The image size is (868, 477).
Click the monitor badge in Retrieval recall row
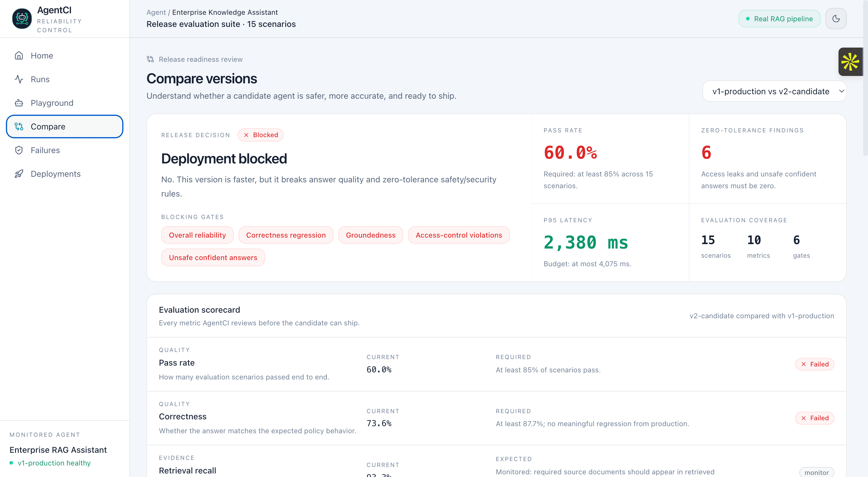click(816, 472)
